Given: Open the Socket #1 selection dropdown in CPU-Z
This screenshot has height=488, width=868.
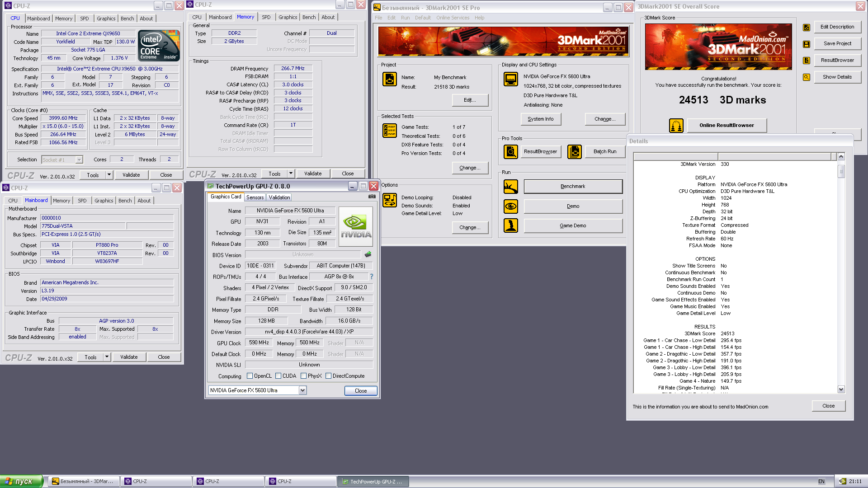Looking at the screenshot, I should 79,160.
